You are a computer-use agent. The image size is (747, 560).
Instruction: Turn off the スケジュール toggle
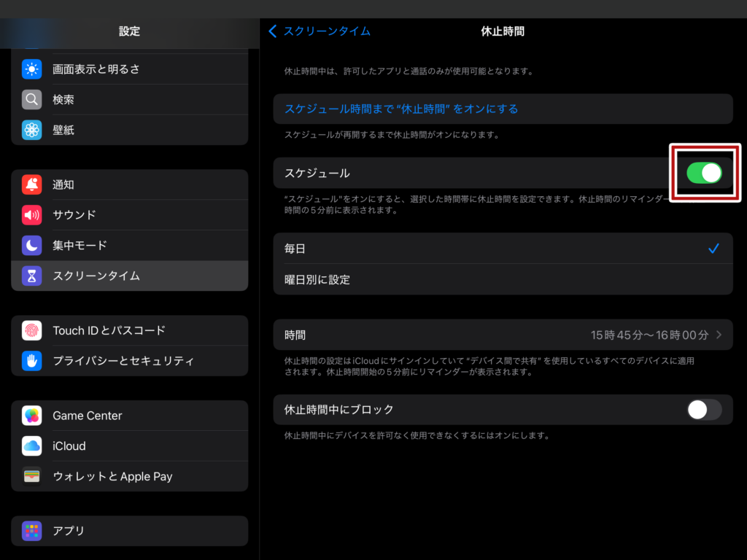[x=704, y=173]
